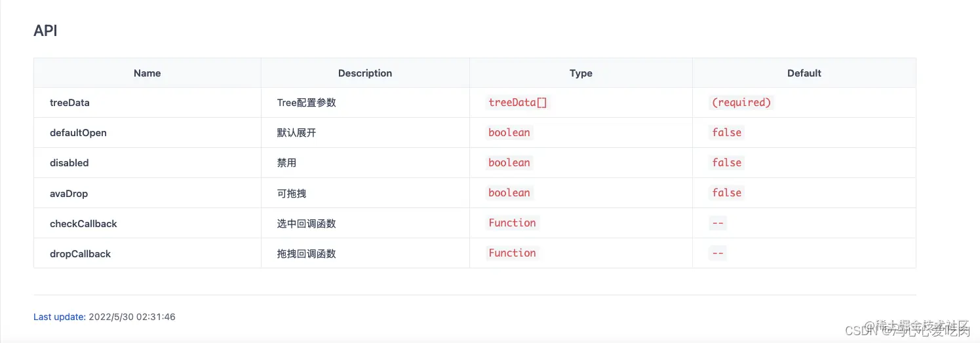Viewport: 980px width, 343px height.
Task: Click the 禁用 description
Action: tap(286, 163)
